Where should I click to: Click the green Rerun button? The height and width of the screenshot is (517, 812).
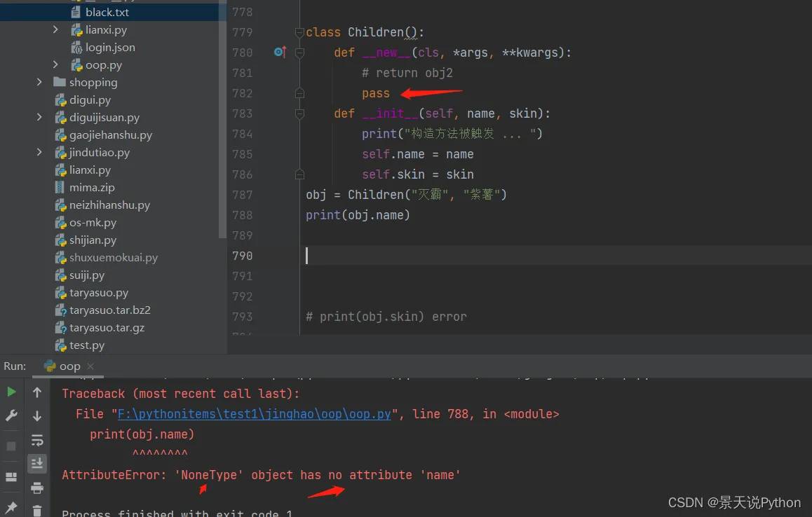click(x=11, y=392)
